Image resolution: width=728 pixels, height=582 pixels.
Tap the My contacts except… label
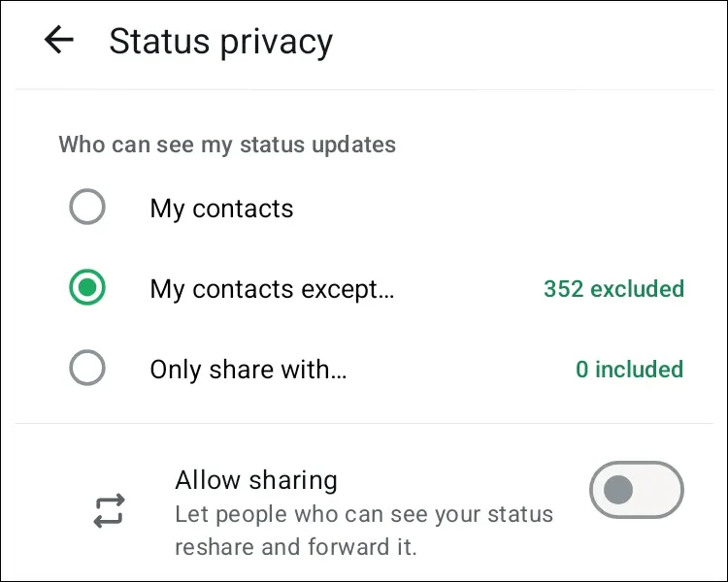coord(272,289)
